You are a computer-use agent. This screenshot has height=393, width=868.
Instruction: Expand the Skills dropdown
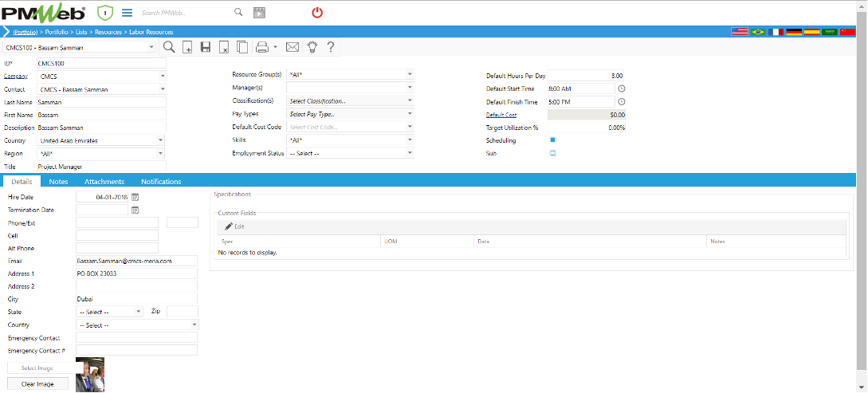click(410, 140)
